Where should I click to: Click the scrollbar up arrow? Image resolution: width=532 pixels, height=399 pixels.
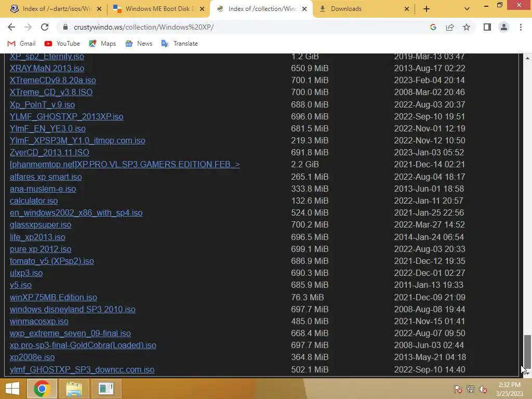(x=527, y=58)
